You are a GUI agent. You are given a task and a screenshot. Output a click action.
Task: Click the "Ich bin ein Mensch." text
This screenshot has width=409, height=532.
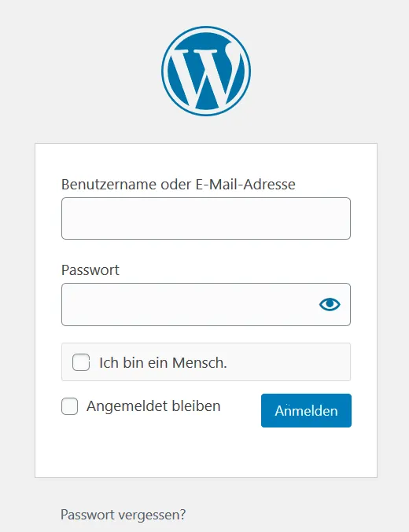coord(163,363)
